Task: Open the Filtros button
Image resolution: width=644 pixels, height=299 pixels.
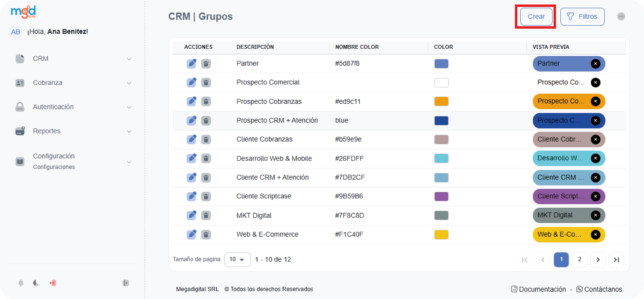Action: point(582,16)
